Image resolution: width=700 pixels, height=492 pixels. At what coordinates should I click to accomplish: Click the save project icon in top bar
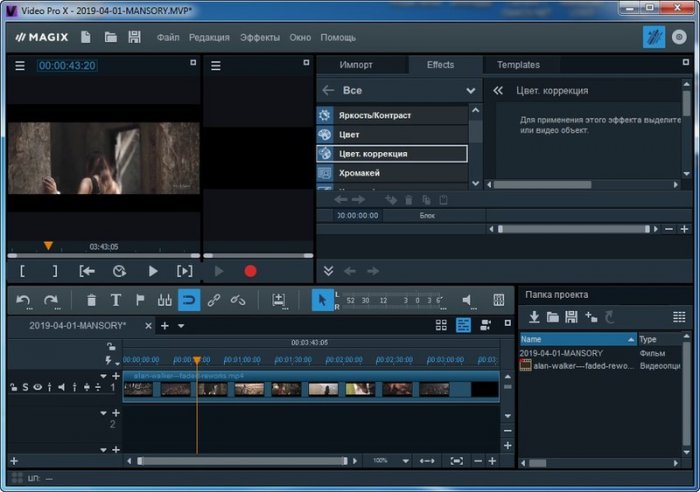pos(134,37)
